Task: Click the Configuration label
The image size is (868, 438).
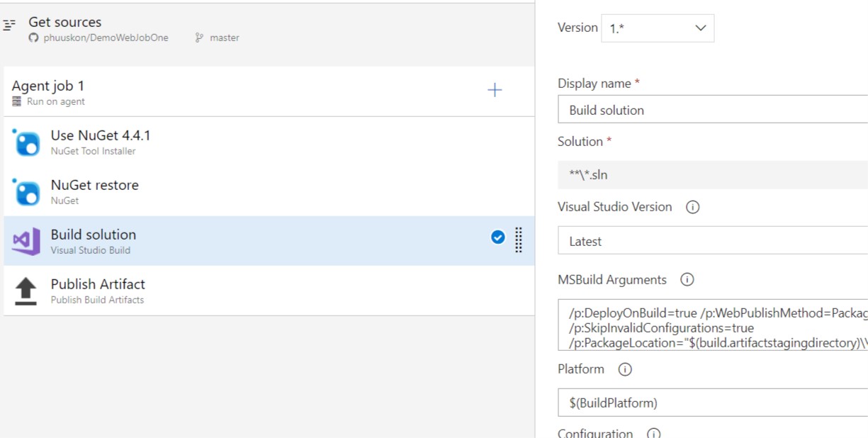Action: [x=595, y=433]
